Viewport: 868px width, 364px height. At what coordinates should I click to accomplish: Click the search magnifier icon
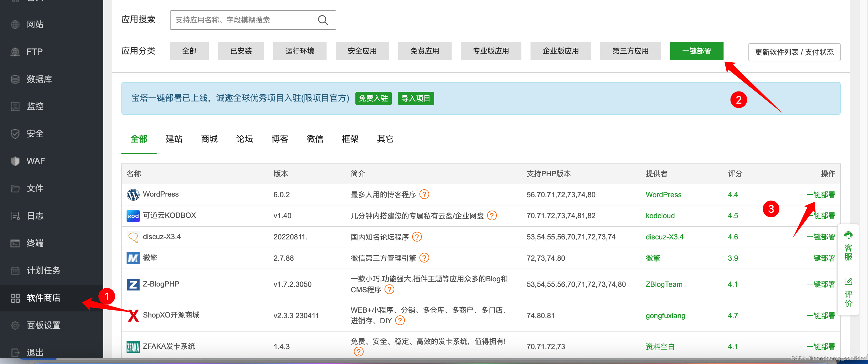tap(323, 20)
